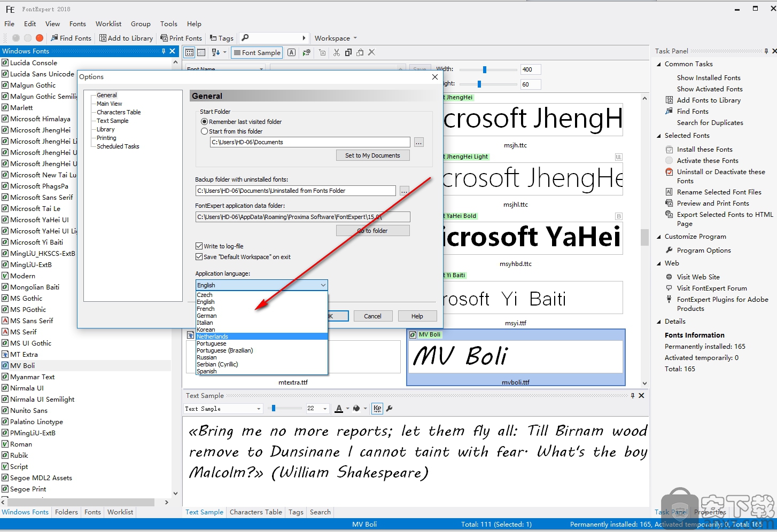Collapse the Common Tasks section

[659, 64]
